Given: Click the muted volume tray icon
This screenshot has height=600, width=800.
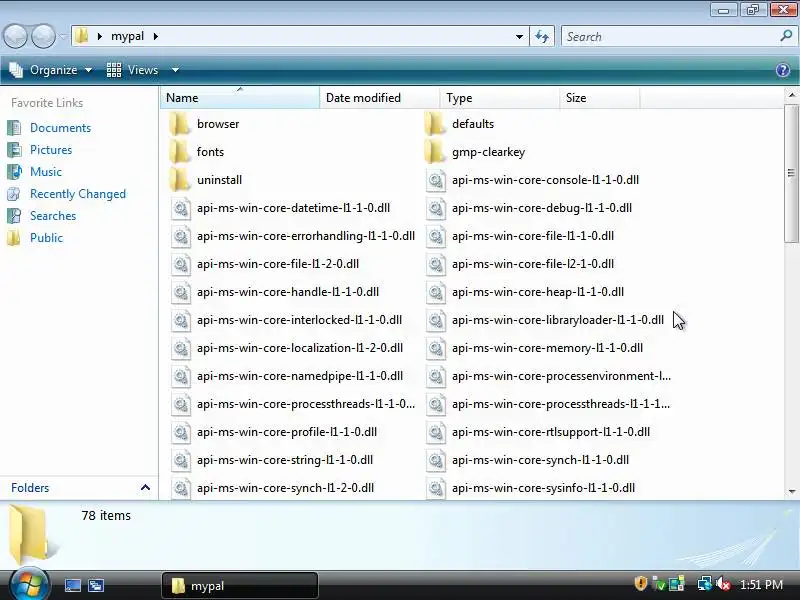Looking at the screenshot, I should 723,584.
